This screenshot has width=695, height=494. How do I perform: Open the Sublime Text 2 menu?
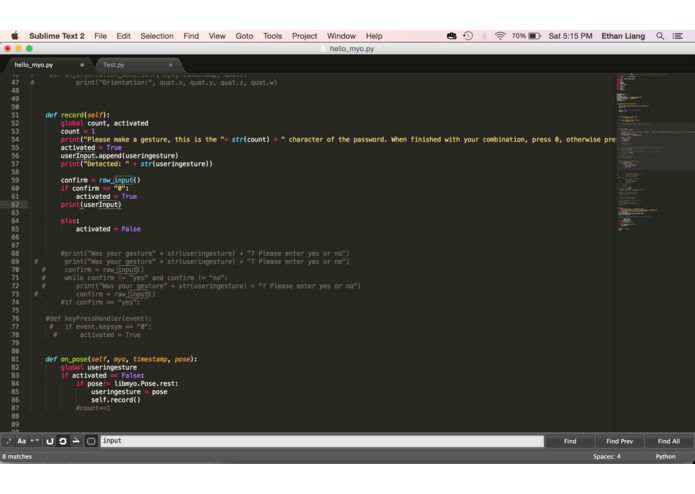coord(57,36)
